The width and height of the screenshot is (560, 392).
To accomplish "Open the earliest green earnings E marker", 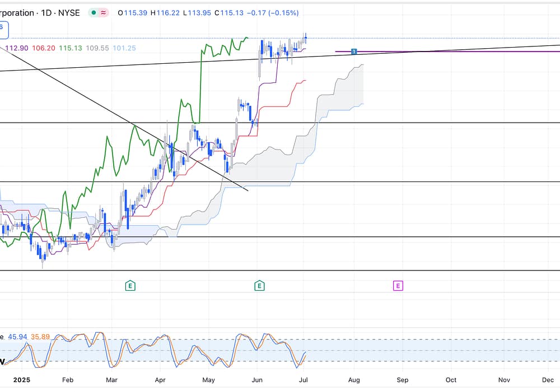I will point(130,286).
